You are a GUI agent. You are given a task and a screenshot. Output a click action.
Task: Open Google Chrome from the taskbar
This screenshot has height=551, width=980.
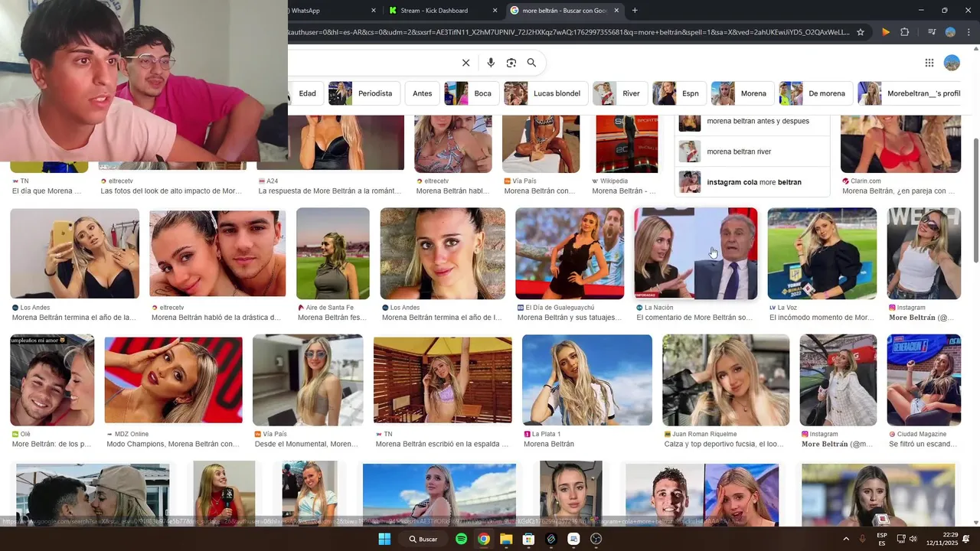(483, 539)
